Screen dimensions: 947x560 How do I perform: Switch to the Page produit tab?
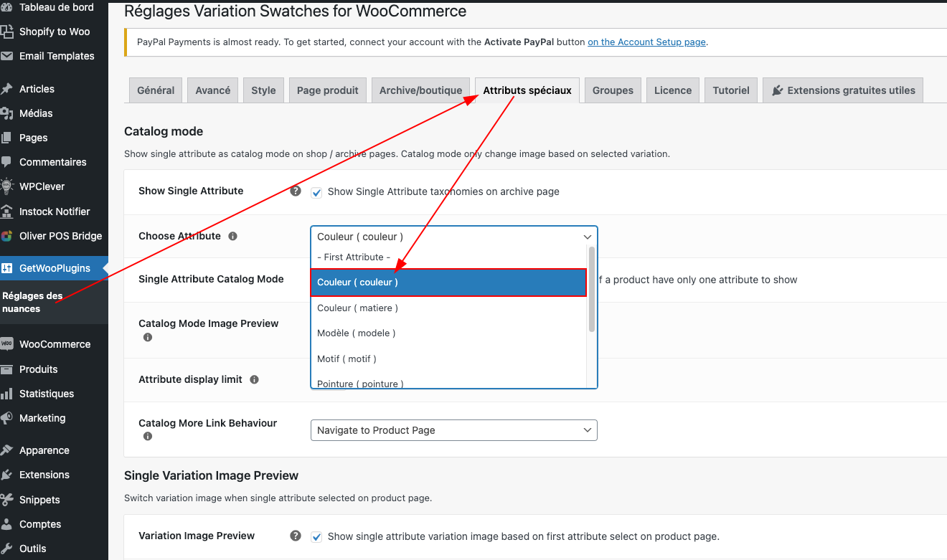click(328, 90)
